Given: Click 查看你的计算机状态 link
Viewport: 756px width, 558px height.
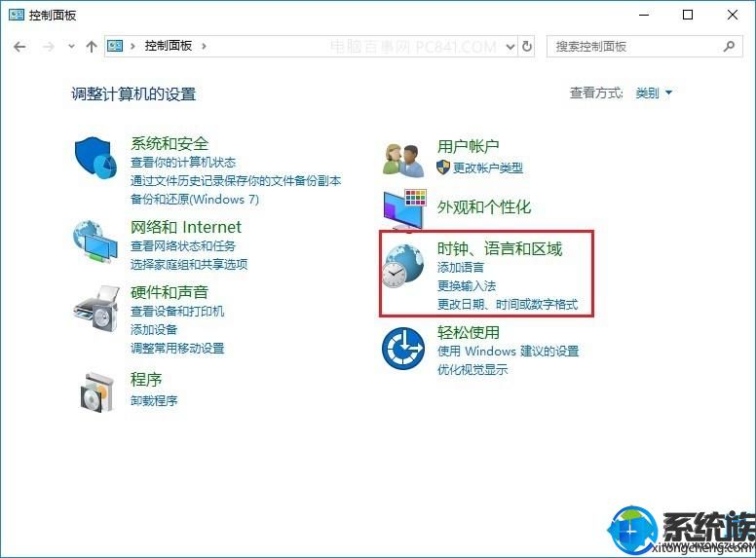Looking at the screenshot, I should pos(183,163).
